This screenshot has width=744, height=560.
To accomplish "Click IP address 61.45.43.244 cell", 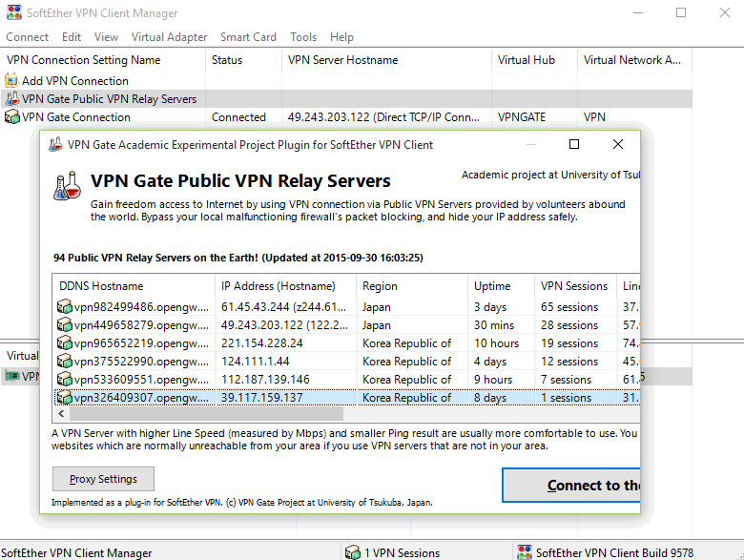I will pyautogui.click(x=283, y=307).
